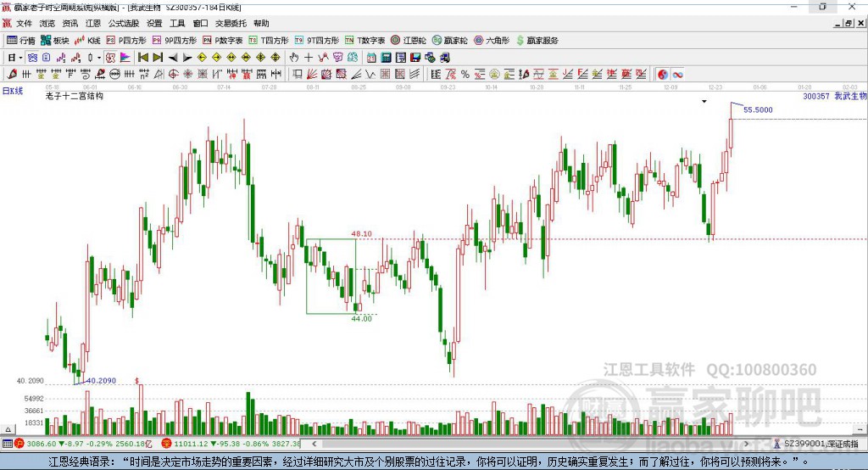This screenshot has width=868, height=470.
Task: Open the 9P四方形 tool
Action: (x=175, y=41)
